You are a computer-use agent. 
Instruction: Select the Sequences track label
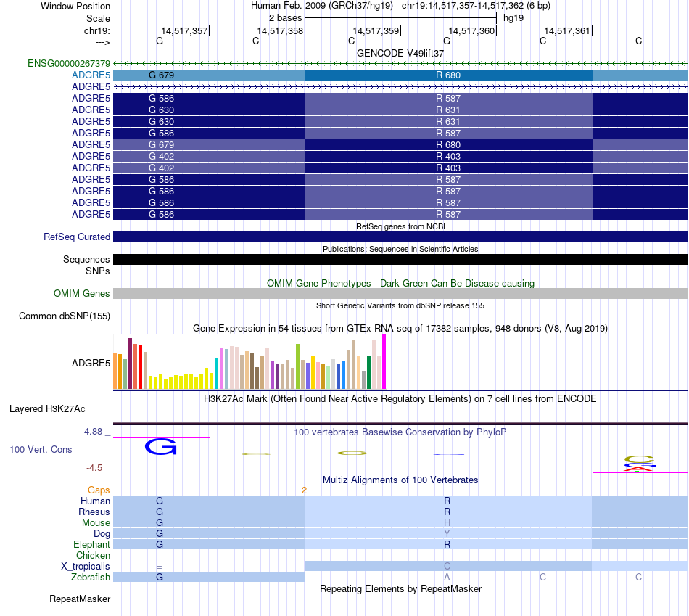[x=86, y=259]
